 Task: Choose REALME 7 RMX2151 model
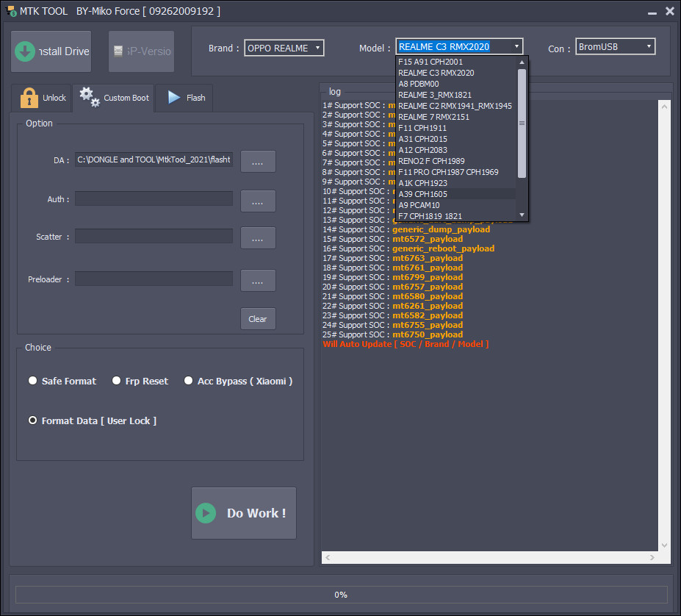456,117
